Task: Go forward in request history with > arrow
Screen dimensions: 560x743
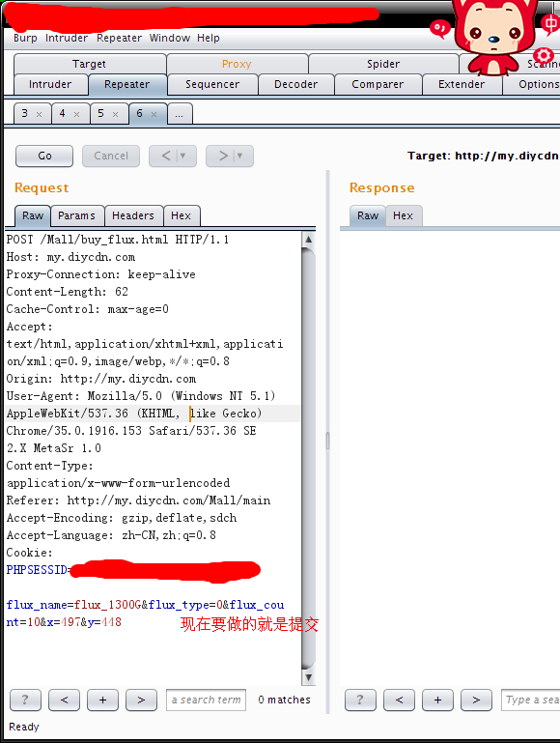Action: point(223,156)
